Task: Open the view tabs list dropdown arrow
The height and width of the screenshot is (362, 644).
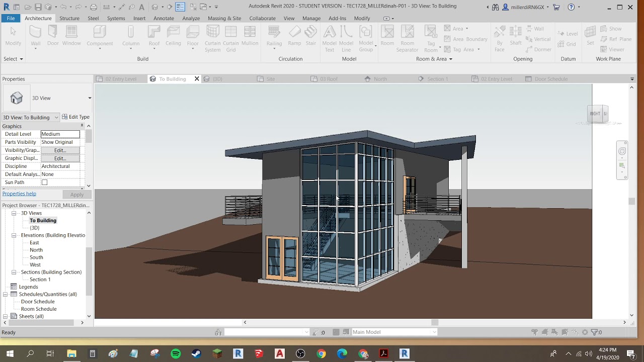Action: 632,79
